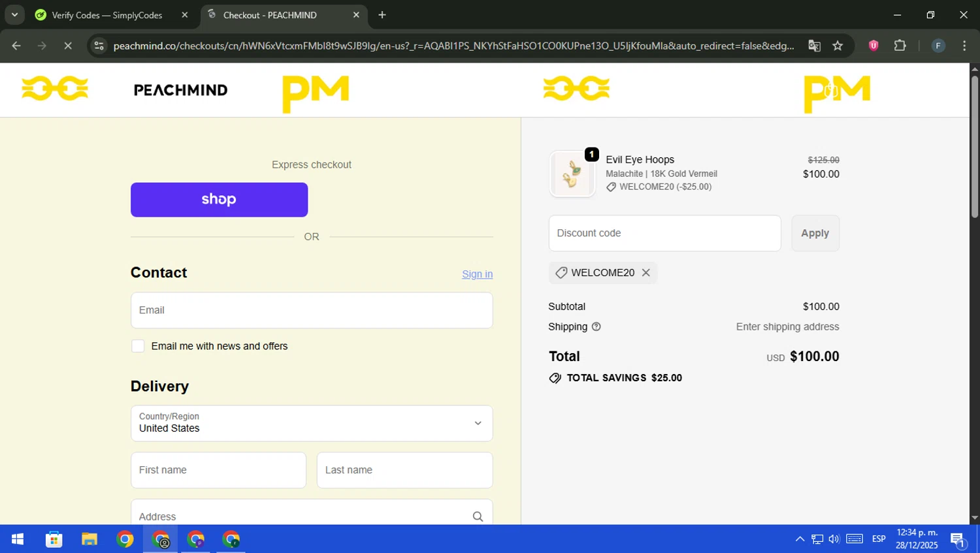Open the Chrome icon next to File Explorer
Screen dimensions: 980x553
click(125, 539)
